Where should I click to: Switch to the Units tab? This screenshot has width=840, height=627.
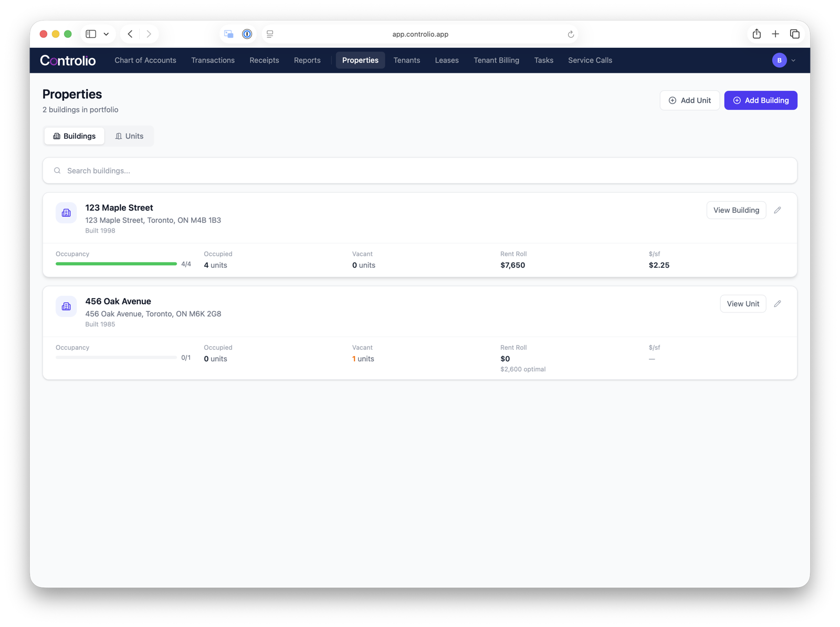click(129, 136)
